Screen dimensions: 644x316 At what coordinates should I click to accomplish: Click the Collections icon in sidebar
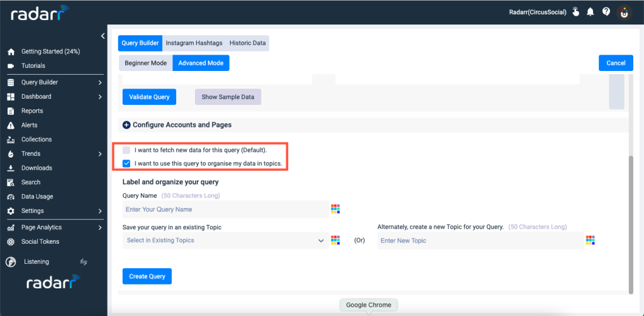(11, 139)
